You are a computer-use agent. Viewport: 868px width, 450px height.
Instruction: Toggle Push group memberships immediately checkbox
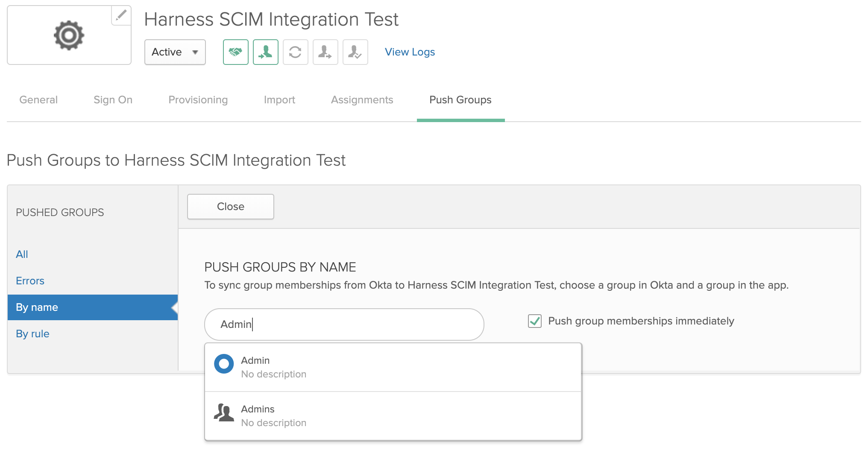click(535, 321)
